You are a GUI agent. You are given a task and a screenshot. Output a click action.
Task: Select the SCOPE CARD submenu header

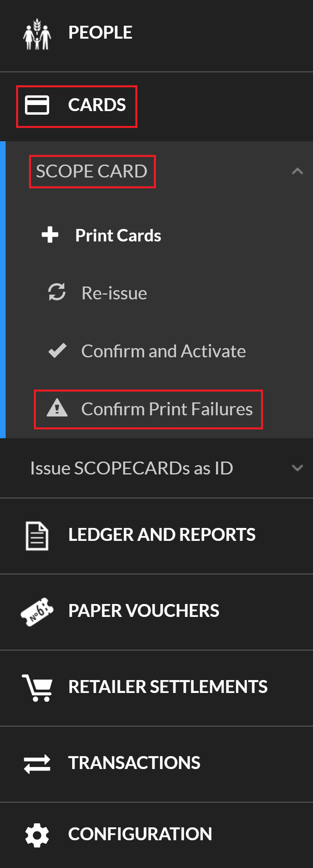coord(92,171)
